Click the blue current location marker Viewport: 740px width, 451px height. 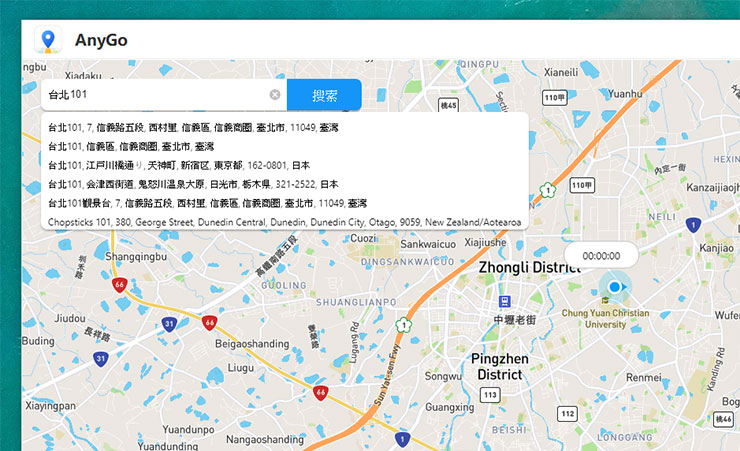(614, 286)
